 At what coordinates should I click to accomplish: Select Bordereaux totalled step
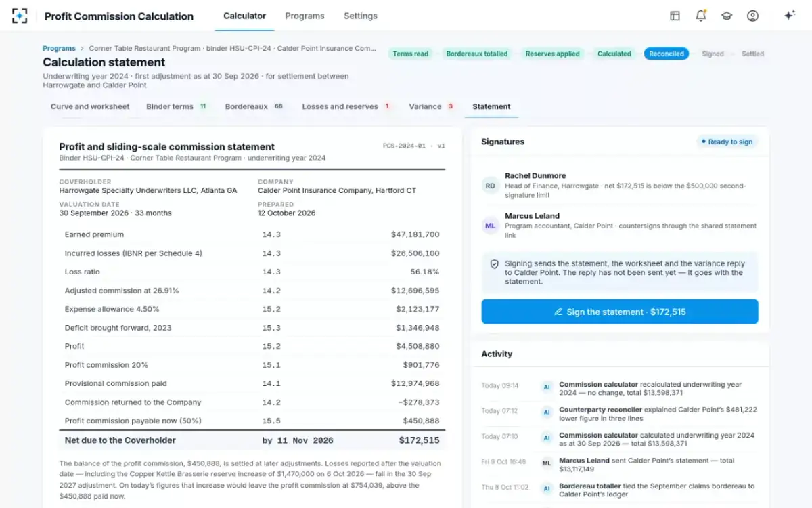pyautogui.click(x=477, y=54)
